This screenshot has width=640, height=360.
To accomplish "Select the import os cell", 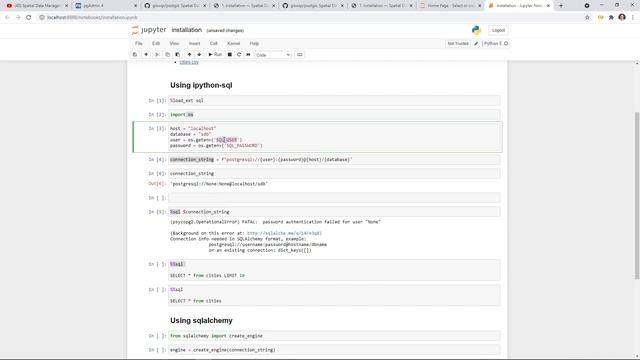I will tap(334, 115).
